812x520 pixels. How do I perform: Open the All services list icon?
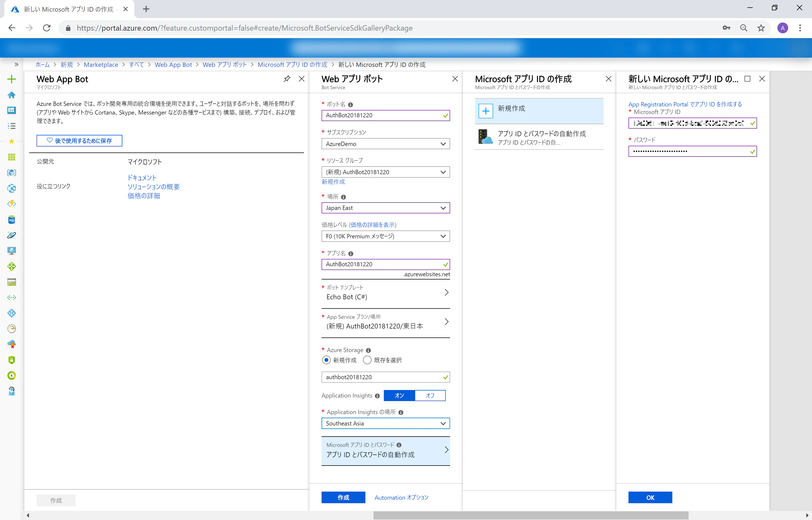click(11, 126)
